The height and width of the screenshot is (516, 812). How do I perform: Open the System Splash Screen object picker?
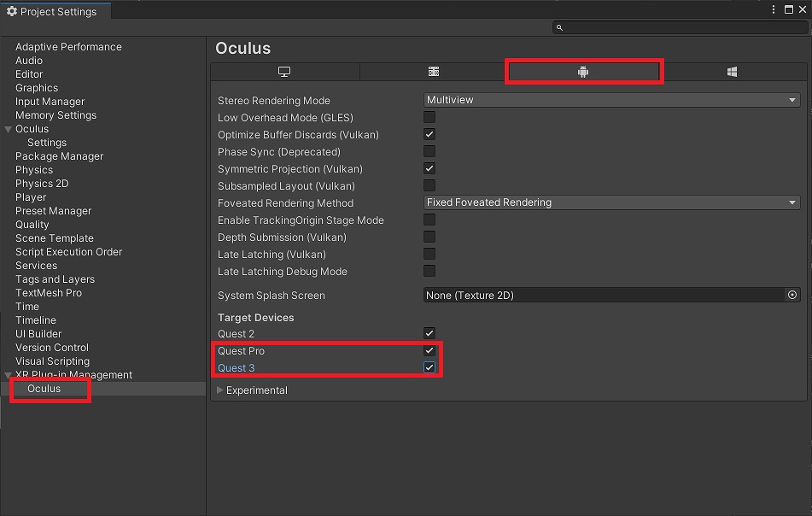tap(792, 295)
